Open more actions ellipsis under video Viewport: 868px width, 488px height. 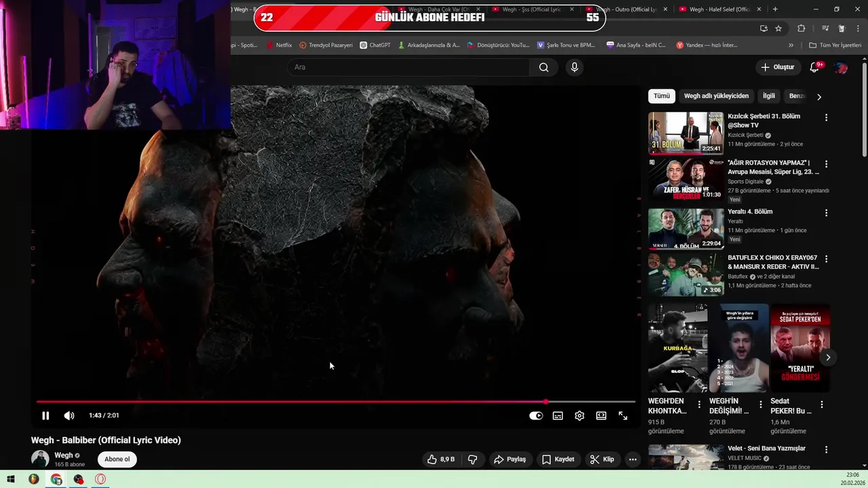[633, 460]
